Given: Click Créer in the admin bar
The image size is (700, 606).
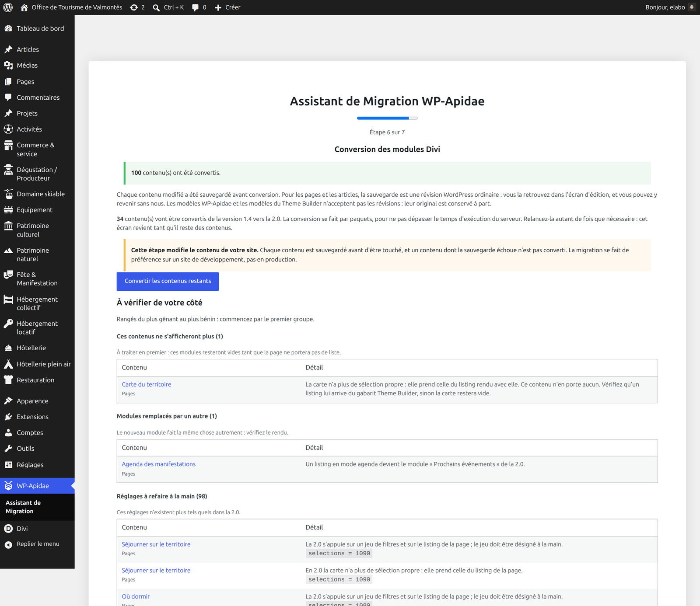Looking at the screenshot, I should click(x=233, y=7).
